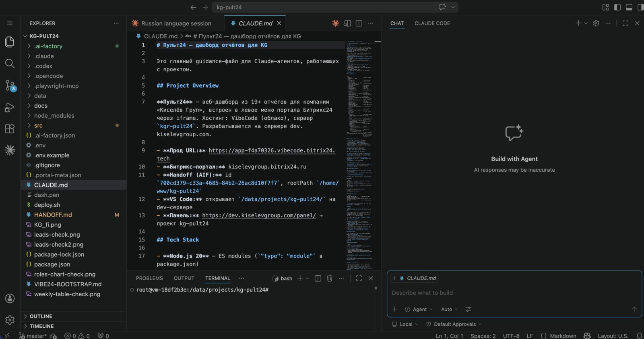Image resolution: width=644 pixels, height=339 pixels.
Task: Toggle primary side bar visibility
Action: 617,7
